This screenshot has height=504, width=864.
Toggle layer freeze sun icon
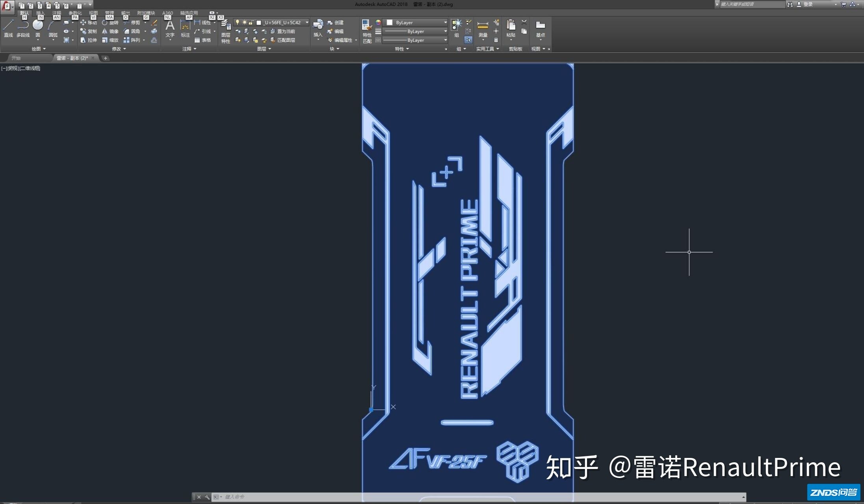[x=244, y=22]
